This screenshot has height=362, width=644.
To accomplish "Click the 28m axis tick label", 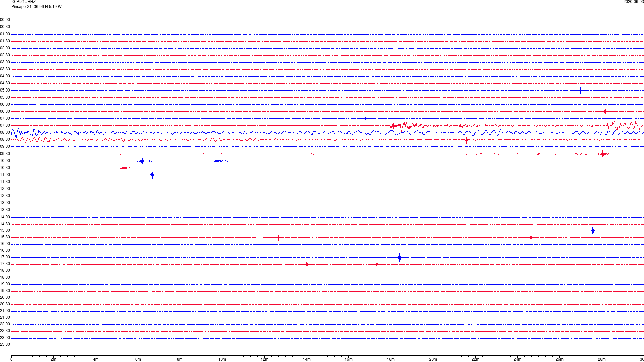I will pos(602,359).
